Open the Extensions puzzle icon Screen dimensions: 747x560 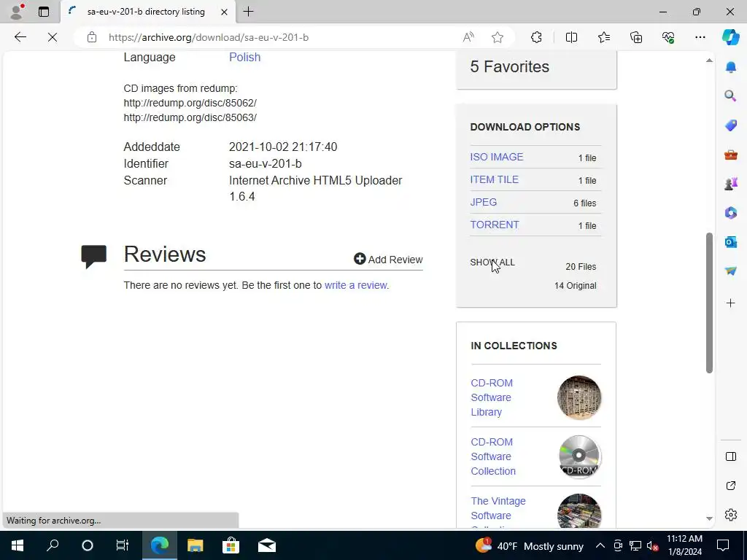tap(536, 37)
